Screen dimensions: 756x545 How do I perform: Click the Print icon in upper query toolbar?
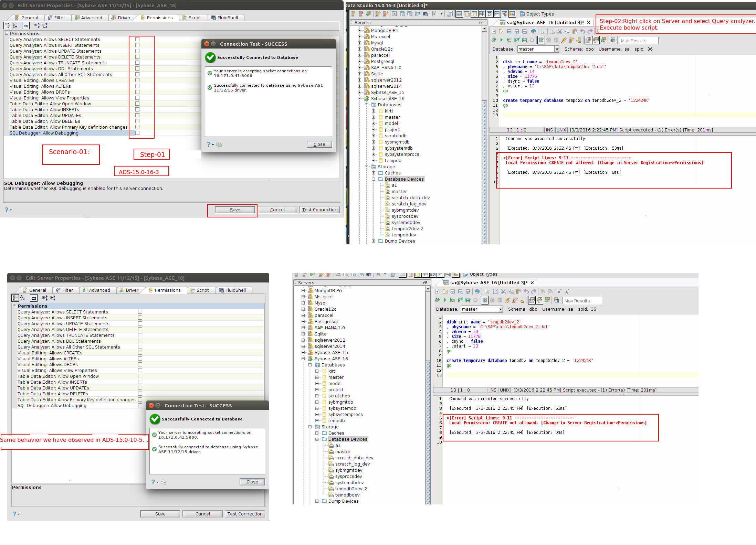(x=533, y=31)
